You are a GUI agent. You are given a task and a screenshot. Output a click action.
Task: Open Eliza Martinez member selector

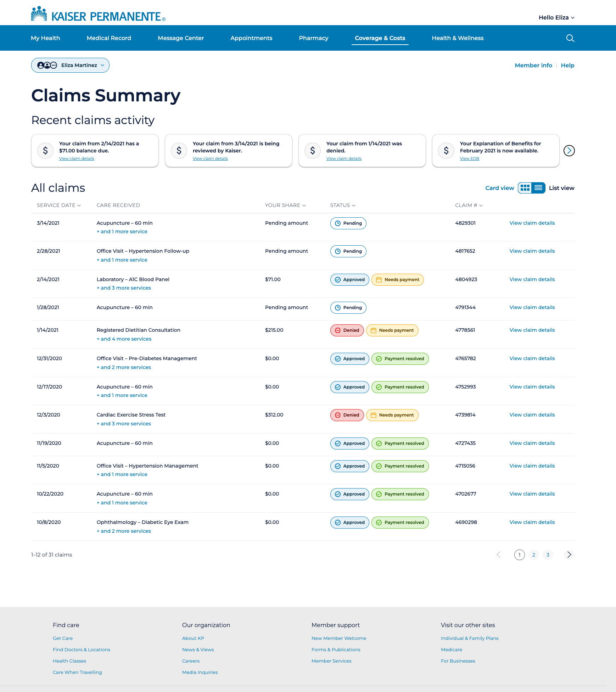coord(70,65)
